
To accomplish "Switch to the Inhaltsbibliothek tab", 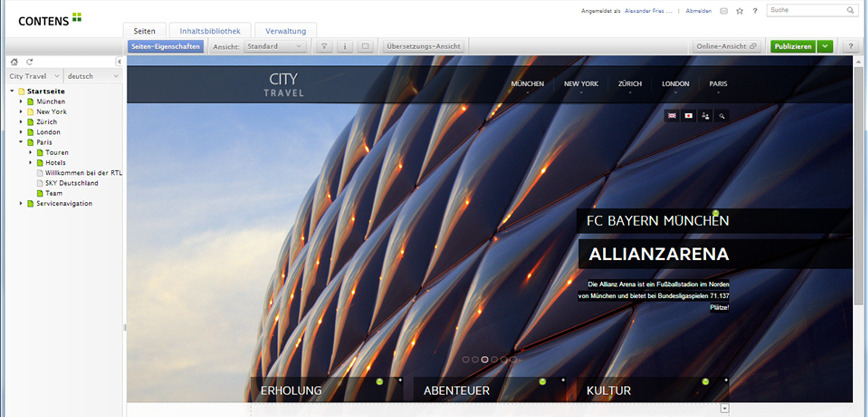I will tap(210, 31).
